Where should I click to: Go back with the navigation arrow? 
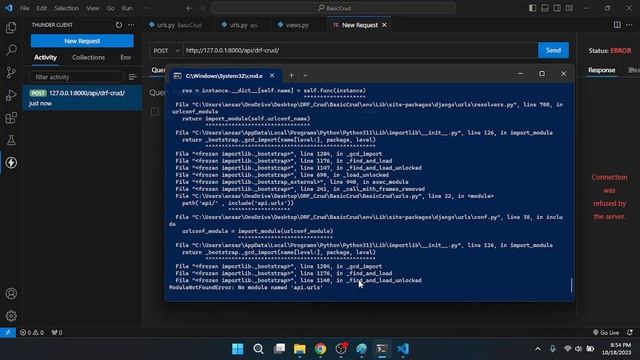(189, 8)
